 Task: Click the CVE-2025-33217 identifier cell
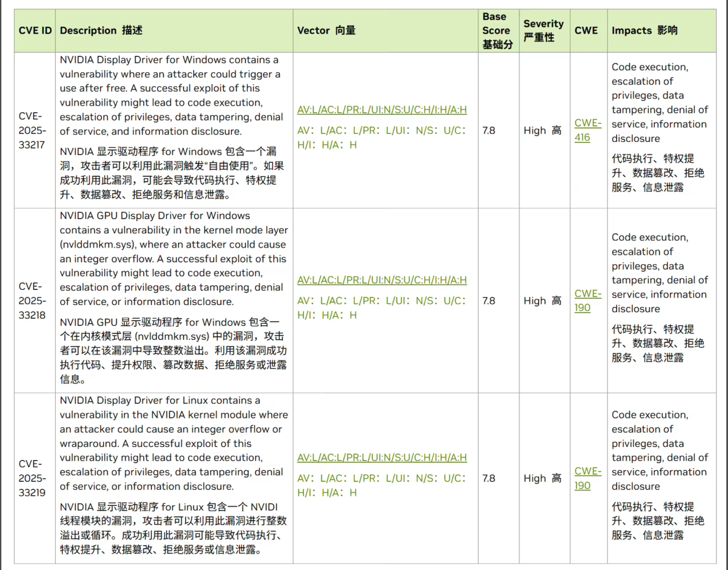[x=32, y=130]
